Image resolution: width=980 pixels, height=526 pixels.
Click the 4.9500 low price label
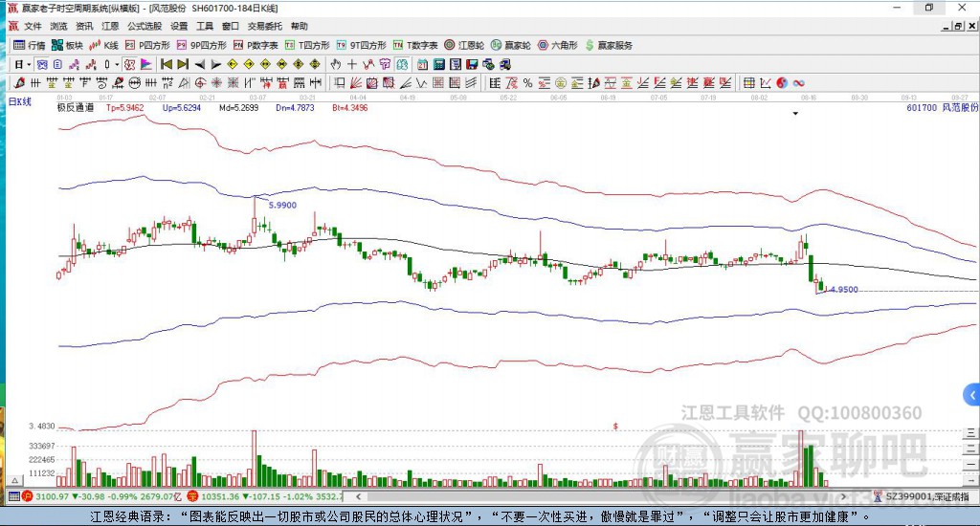pos(843,289)
